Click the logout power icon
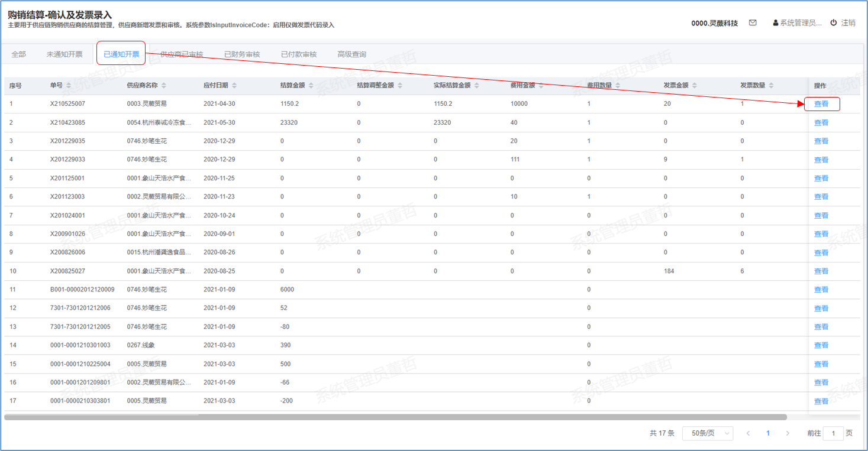Viewport: 868px width, 451px height. (834, 23)
